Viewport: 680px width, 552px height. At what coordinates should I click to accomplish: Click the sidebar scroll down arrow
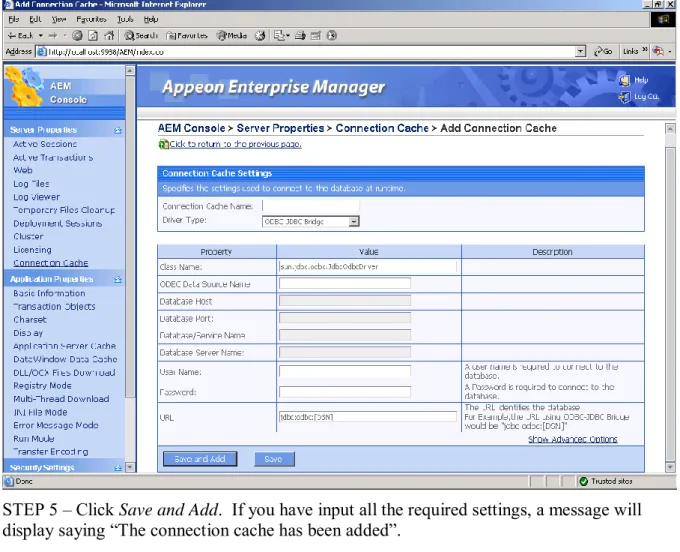[130, 467]
